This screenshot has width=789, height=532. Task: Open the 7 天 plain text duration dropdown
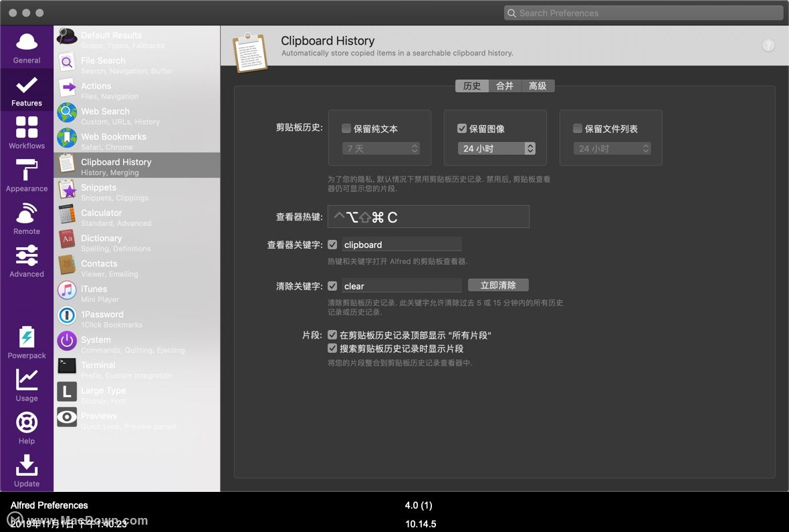(x=381, y=149)
